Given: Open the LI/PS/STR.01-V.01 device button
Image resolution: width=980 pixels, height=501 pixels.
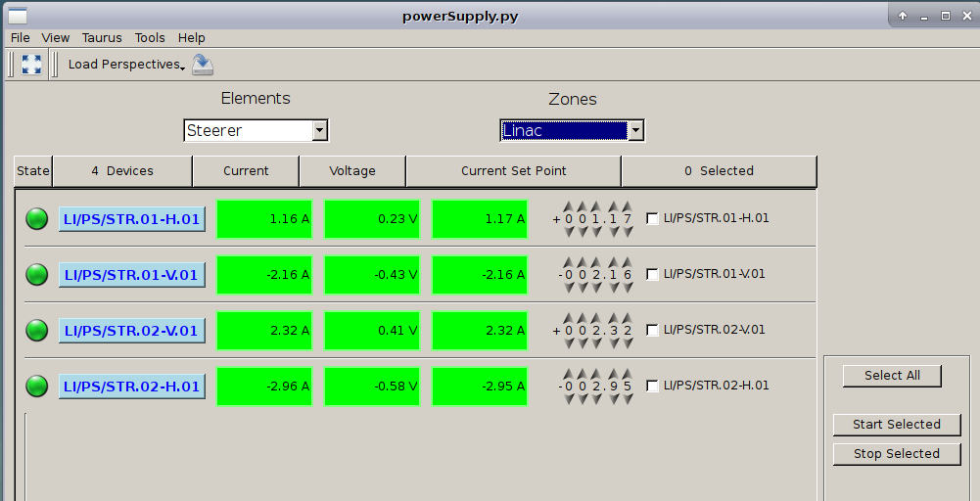Looking at the screenshot, I should pyautogui.click(x=131, y=275).
